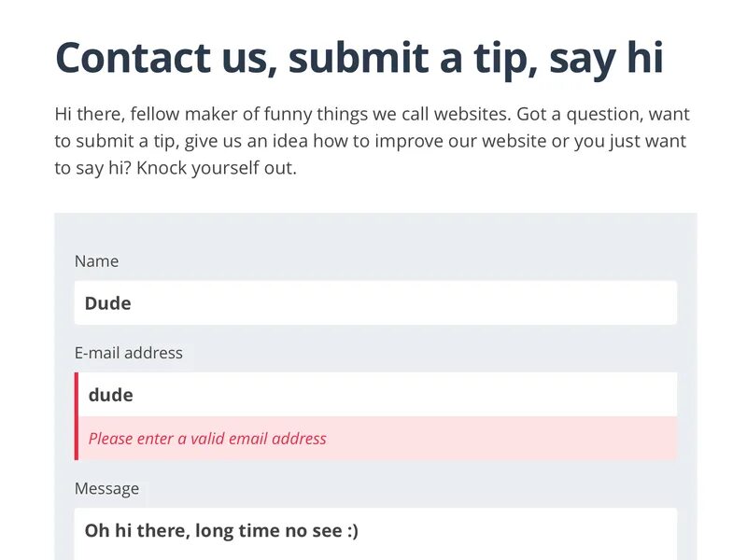Viewport: 747px width, 560px height.
Task: Select the 'Message' field label
Action: (106, 488)
